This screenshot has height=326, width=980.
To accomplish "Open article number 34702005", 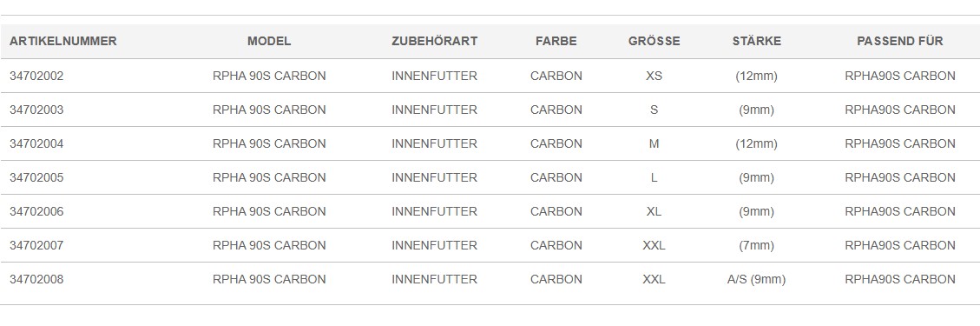I will 36,177.
